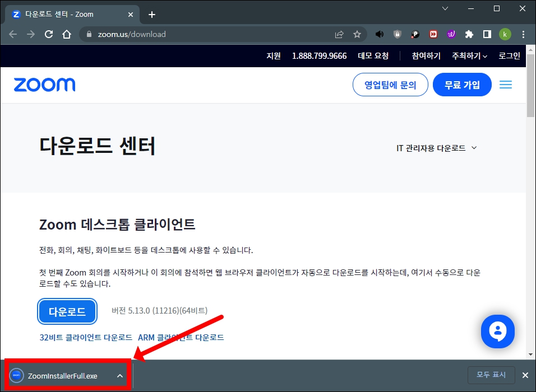Expand the ZoomInstallerFull.exe download chevron
This screenshot has height=392, width=536.
120,376
